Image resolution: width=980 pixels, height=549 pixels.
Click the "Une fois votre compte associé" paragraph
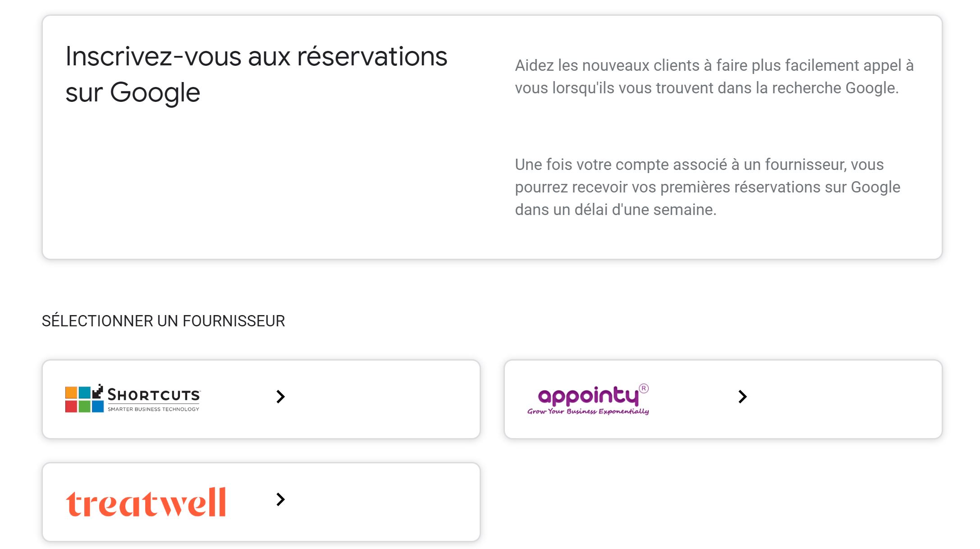707,187
